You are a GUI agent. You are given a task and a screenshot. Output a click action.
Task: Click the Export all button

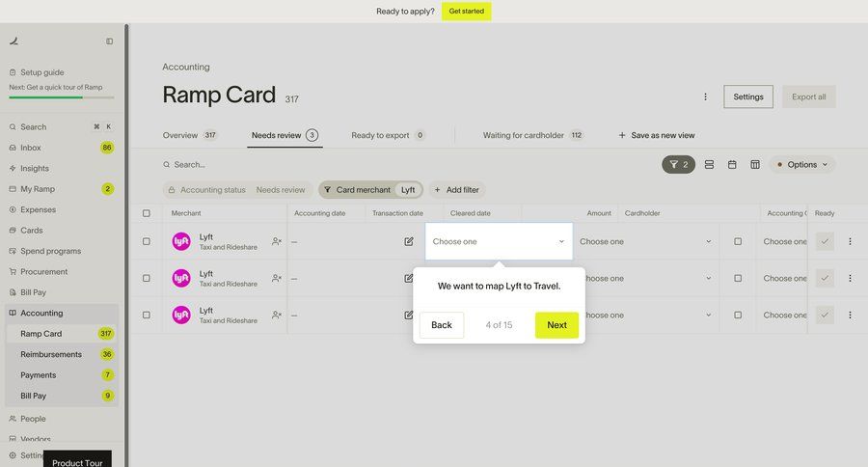(x=808, y=96)
